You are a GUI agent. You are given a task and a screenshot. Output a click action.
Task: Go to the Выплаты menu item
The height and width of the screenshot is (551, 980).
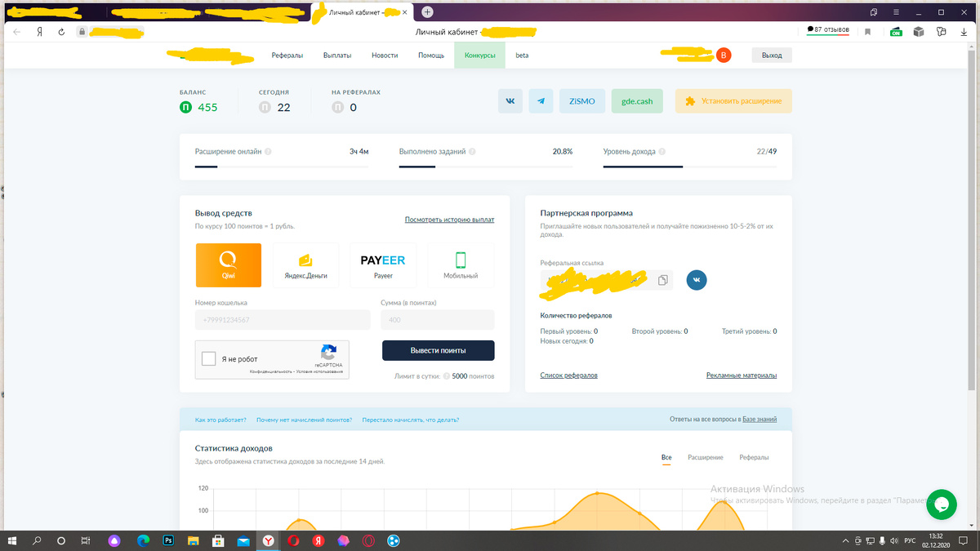point(337,56)
